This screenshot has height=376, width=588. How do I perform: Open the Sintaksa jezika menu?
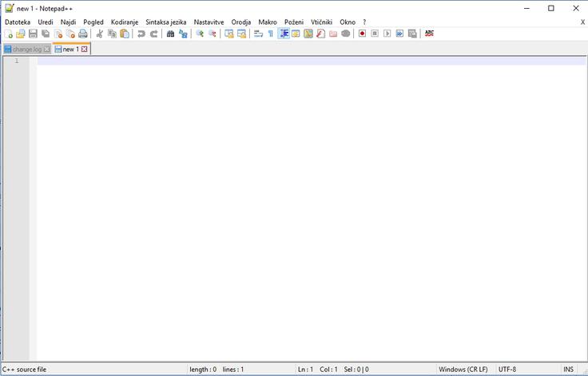(165, 22)
